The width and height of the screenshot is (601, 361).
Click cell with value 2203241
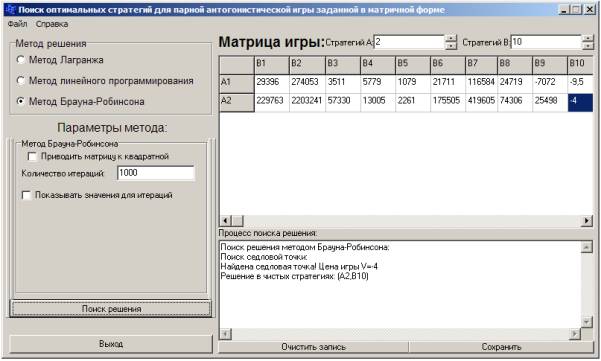click(307, 103)
